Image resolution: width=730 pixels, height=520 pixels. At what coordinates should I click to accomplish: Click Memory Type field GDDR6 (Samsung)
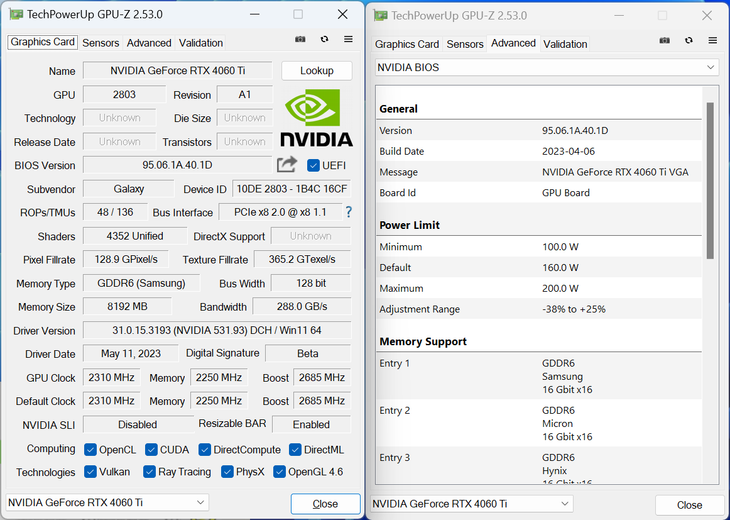tap(141, 284)
